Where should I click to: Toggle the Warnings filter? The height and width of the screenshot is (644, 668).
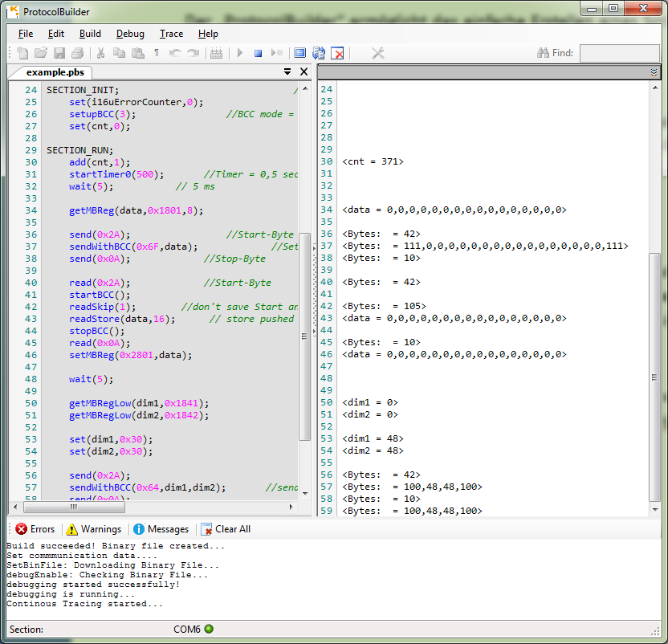[x=93, y=529]
